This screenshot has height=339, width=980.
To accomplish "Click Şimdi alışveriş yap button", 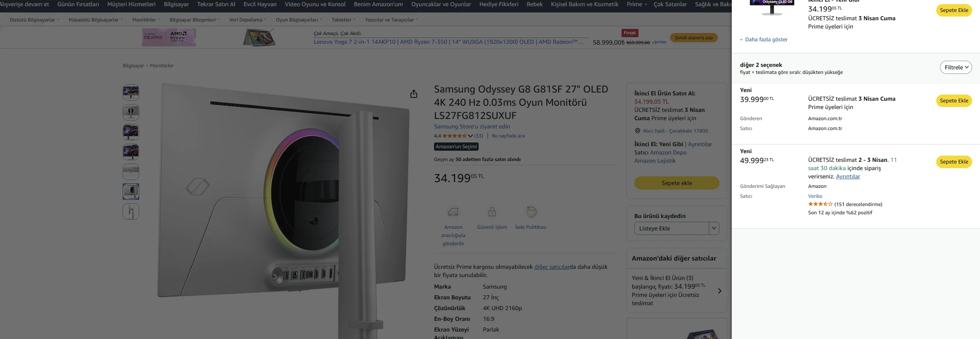I will 694,38.
